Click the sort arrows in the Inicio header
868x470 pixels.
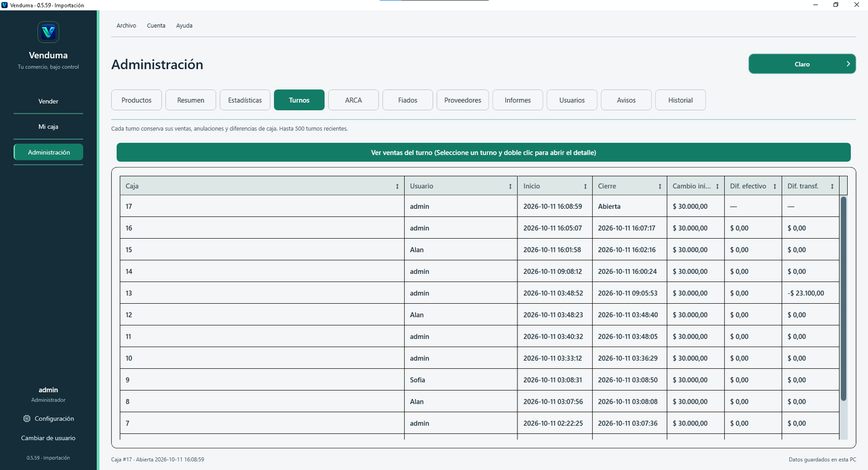(585, 186)
